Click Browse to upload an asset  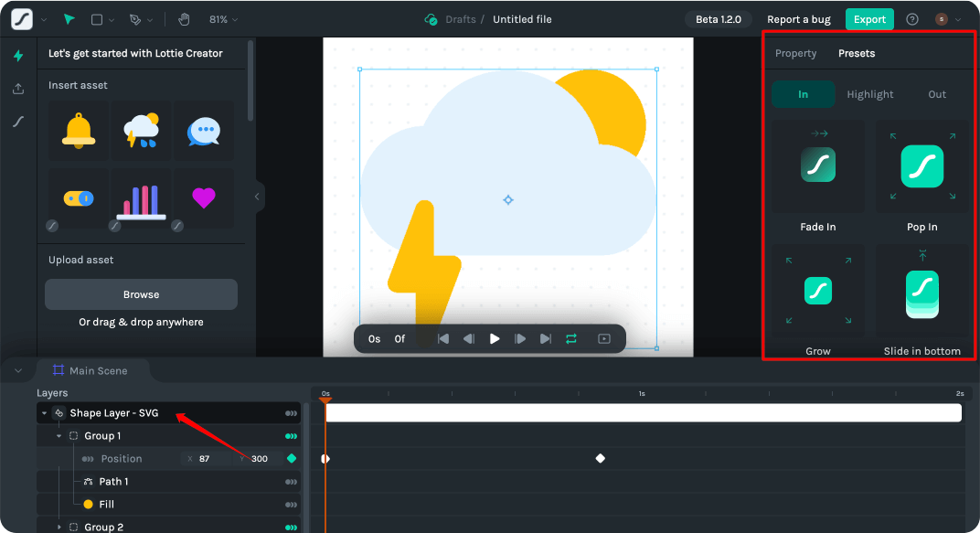(x=141, y=293)
